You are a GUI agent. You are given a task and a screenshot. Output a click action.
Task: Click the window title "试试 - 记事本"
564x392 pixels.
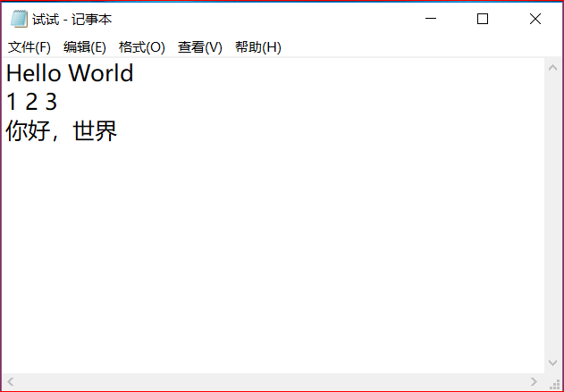[72, 19]
